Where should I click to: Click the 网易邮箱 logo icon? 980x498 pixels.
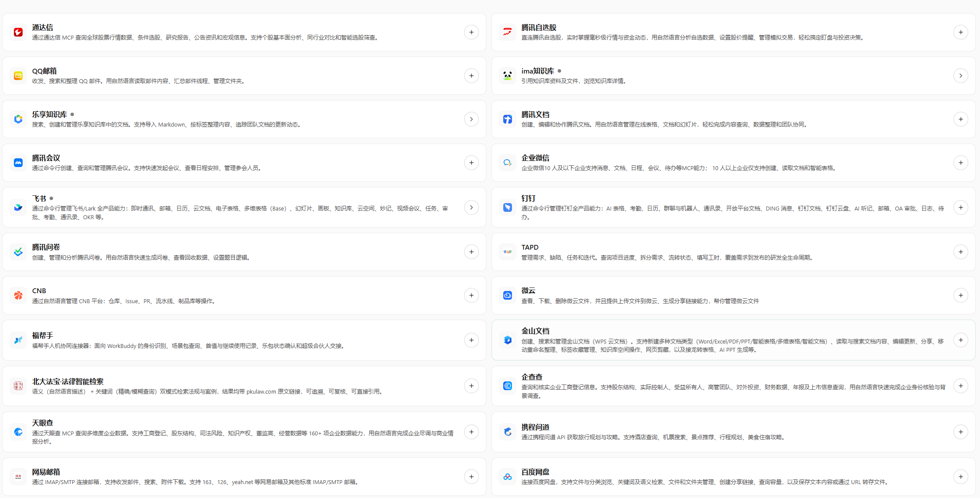coord(18,477)
